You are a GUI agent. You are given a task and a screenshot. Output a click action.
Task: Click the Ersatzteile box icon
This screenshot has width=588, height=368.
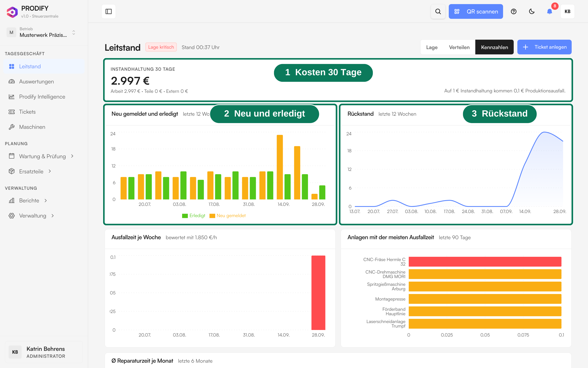pyautogui.click(x=11, y=171)
